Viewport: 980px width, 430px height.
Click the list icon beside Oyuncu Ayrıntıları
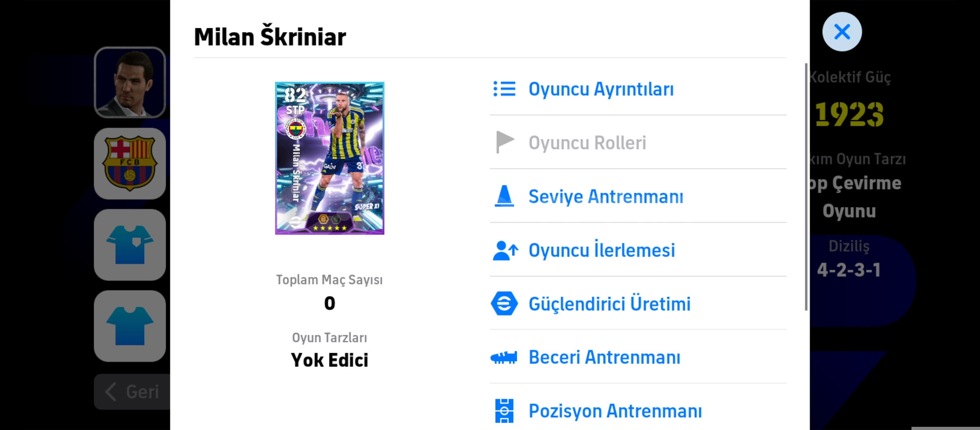tap(504, 89)
